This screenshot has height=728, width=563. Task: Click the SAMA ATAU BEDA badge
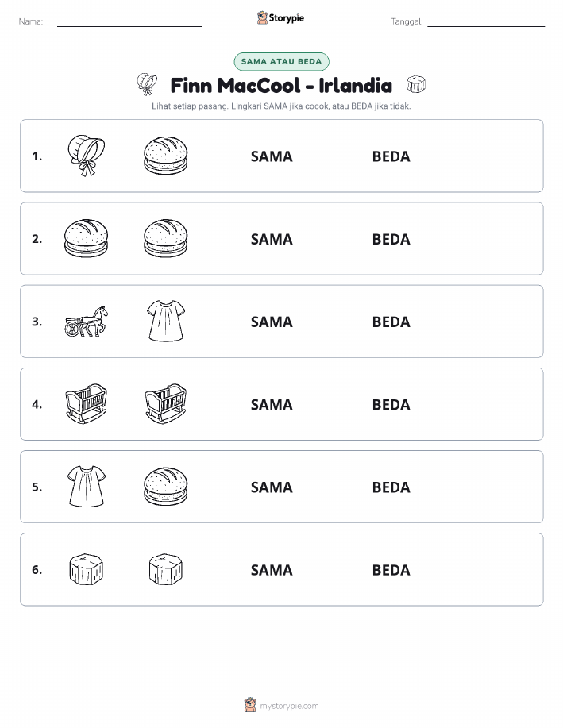coord(281,61)
